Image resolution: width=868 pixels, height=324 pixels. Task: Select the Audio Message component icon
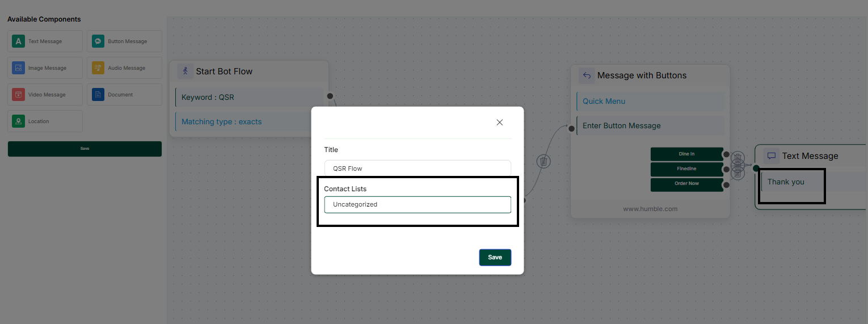[98, 68]
